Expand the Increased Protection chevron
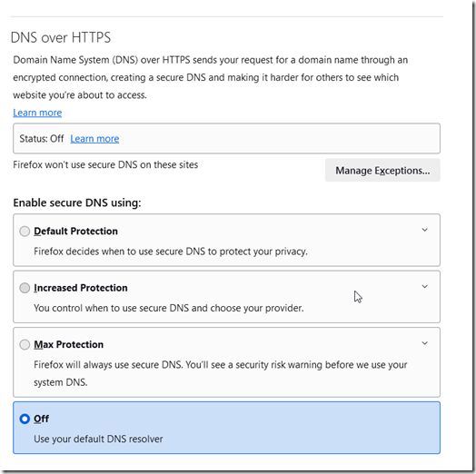Screen dimensions: 476x474 [425, 286]
